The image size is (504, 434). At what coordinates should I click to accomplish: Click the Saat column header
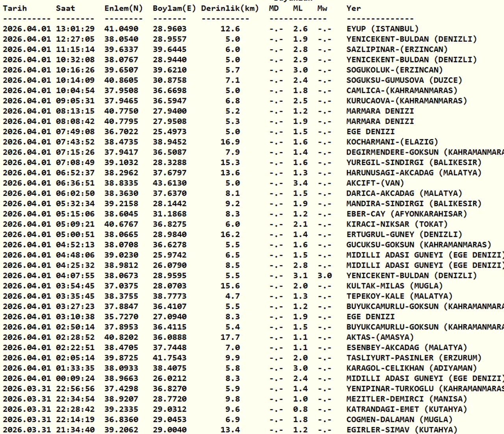point(65,8)
